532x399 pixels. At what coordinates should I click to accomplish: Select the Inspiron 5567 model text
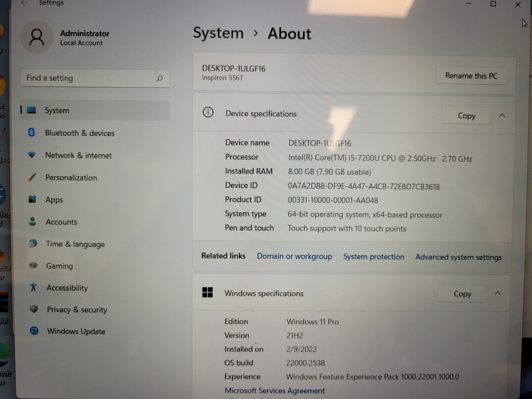[x=222, y=78]
